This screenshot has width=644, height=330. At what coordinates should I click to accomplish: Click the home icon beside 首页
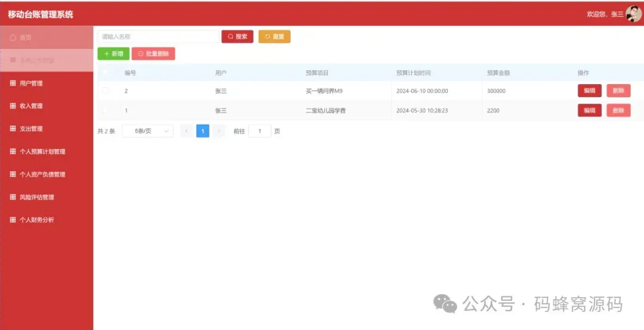pos(13,38)
